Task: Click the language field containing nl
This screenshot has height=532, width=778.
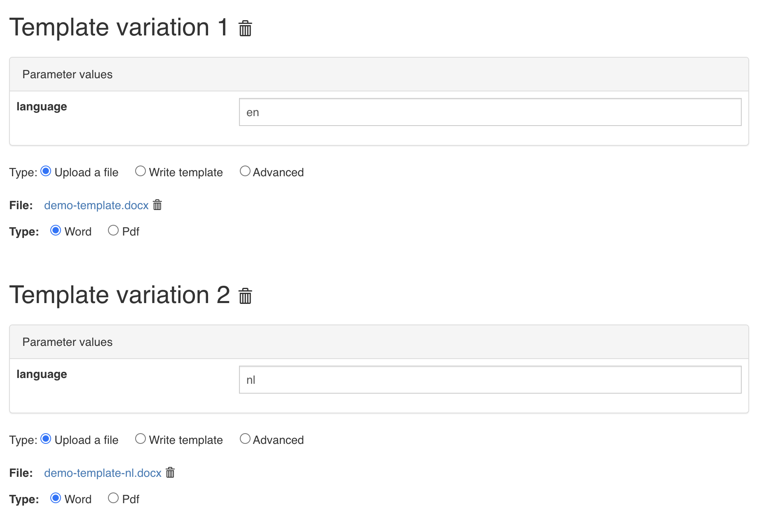Action: (x=490, y=379)
